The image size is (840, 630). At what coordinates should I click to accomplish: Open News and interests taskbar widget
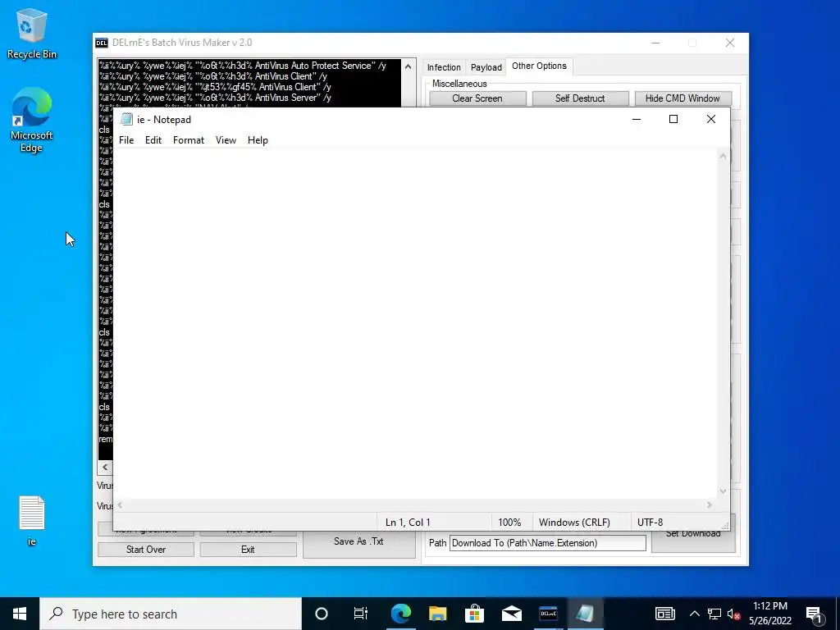tap(664, 614)
